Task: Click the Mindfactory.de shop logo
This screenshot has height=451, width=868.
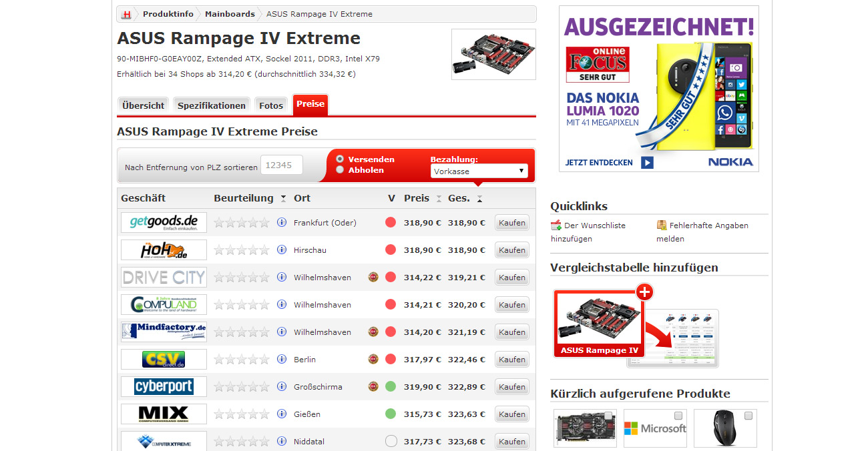Action: point(164,332)
